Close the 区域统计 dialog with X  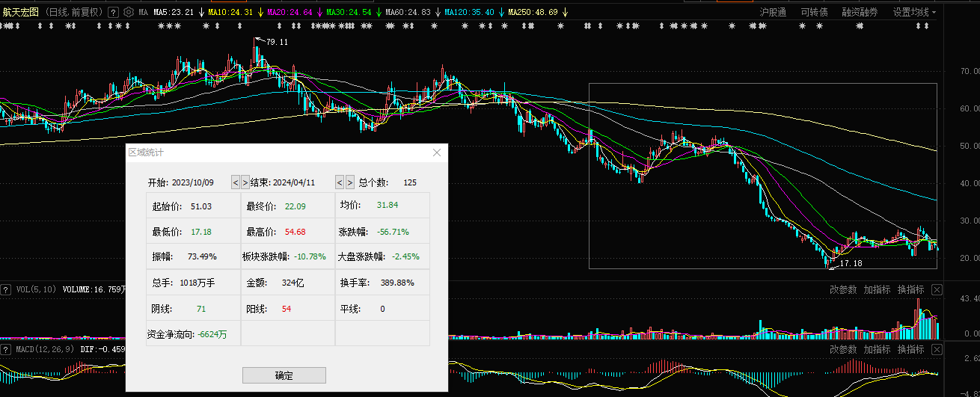pyautogui.click(x=437, y=153)
